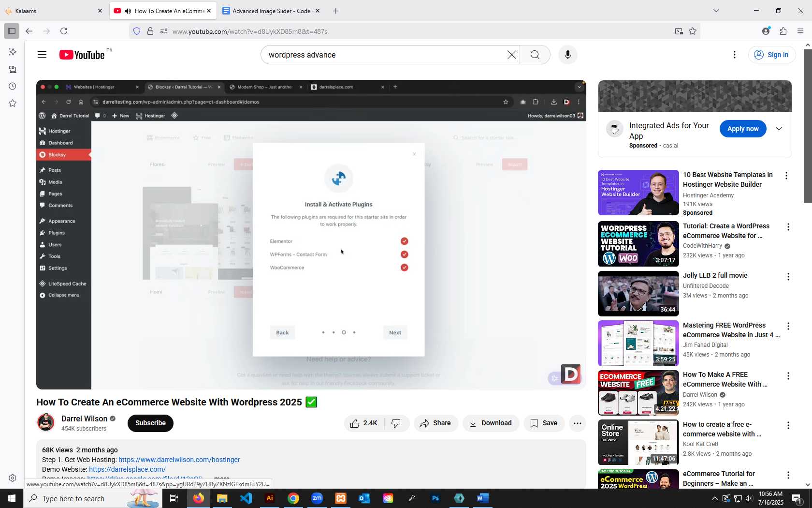Expand the sponsored ad chevron
Image resolution: width=812 pixels, height=508 pixels.
click(x=779, y=129)
